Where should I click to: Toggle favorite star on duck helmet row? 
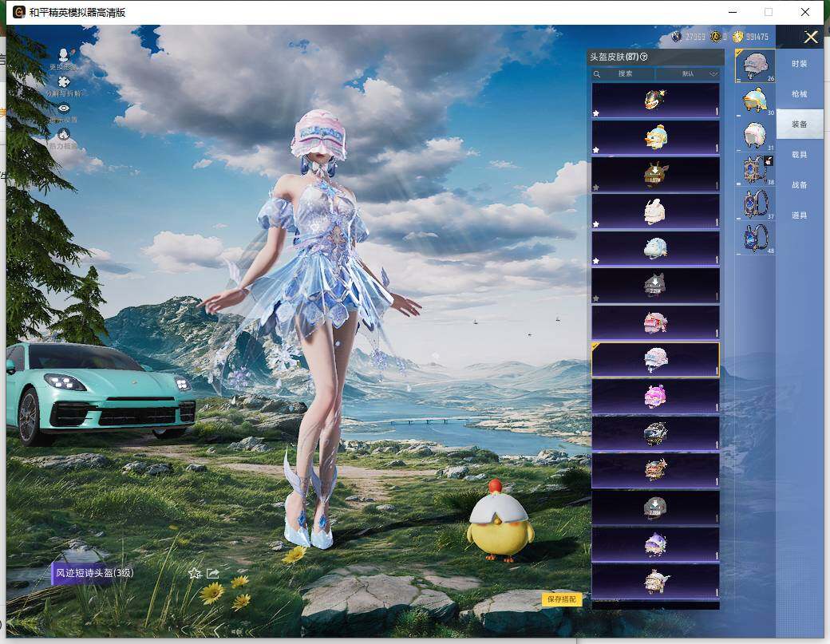point(596,150)
